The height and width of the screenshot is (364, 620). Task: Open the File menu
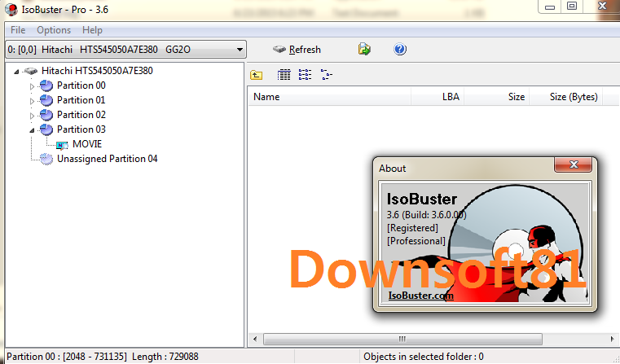18,30
